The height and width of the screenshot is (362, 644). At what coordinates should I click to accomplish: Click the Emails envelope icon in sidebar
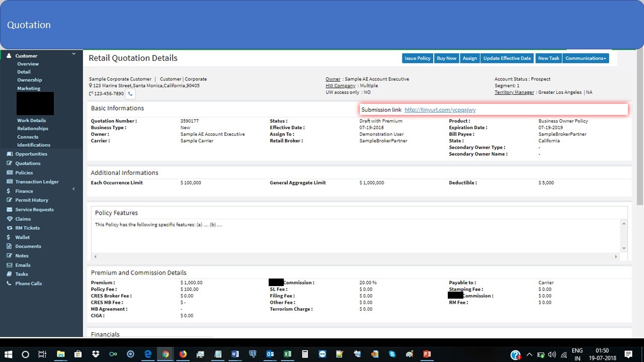[x=9, y=265]
